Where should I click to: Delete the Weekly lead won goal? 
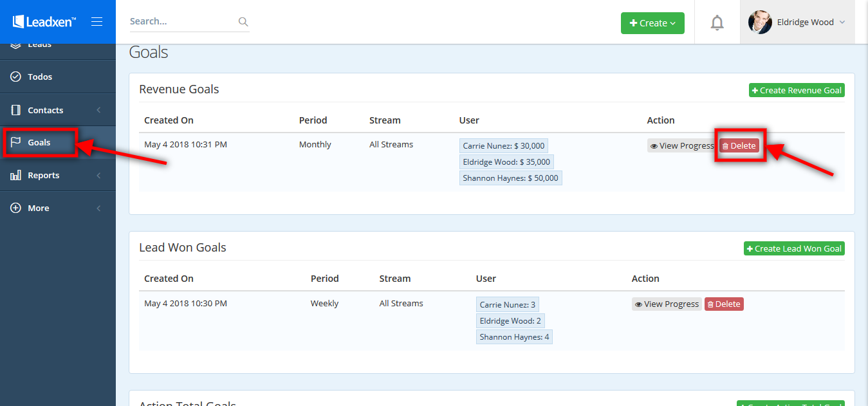(724, 304)
